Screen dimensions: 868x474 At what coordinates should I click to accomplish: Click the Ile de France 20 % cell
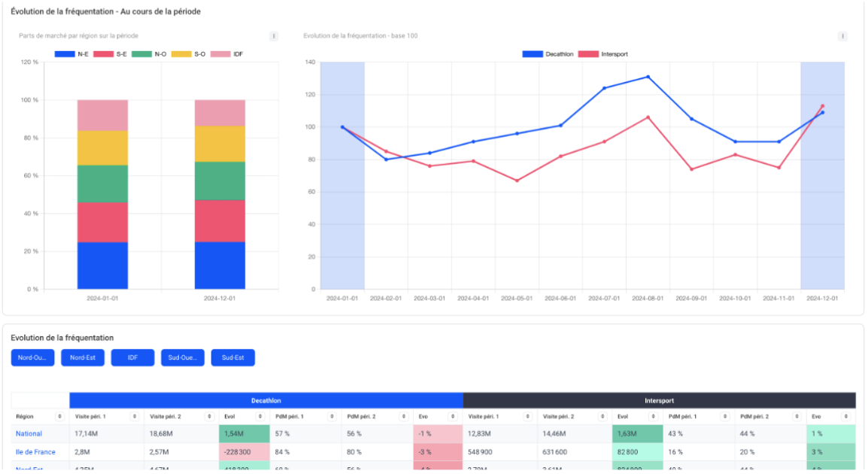point(770,452)
